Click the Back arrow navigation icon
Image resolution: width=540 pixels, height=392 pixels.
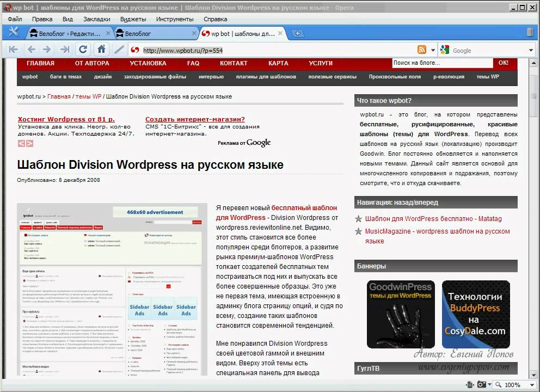(31, 50)
